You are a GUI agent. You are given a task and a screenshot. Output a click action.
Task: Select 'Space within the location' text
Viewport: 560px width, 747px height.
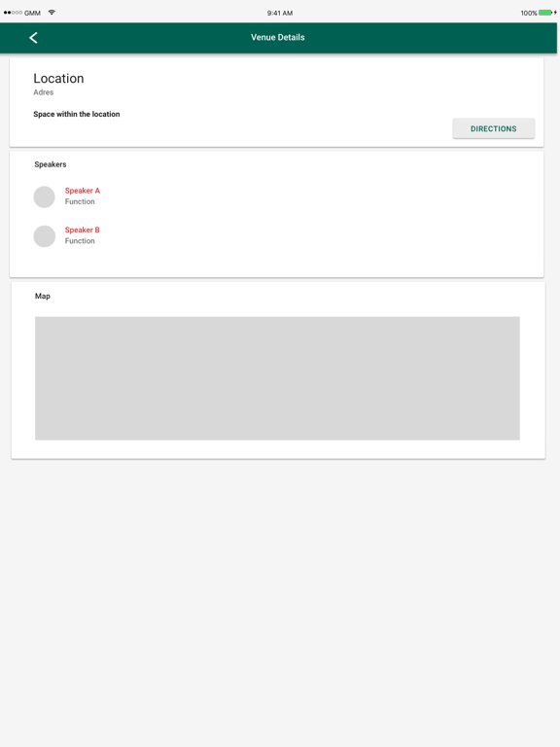77,114
